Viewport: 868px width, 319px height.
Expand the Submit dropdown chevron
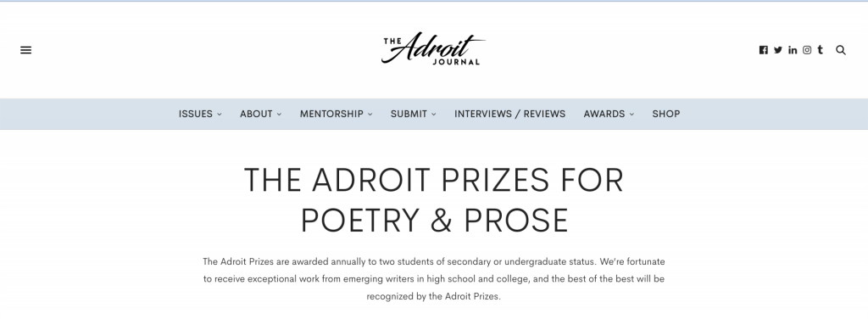(433, 114)
